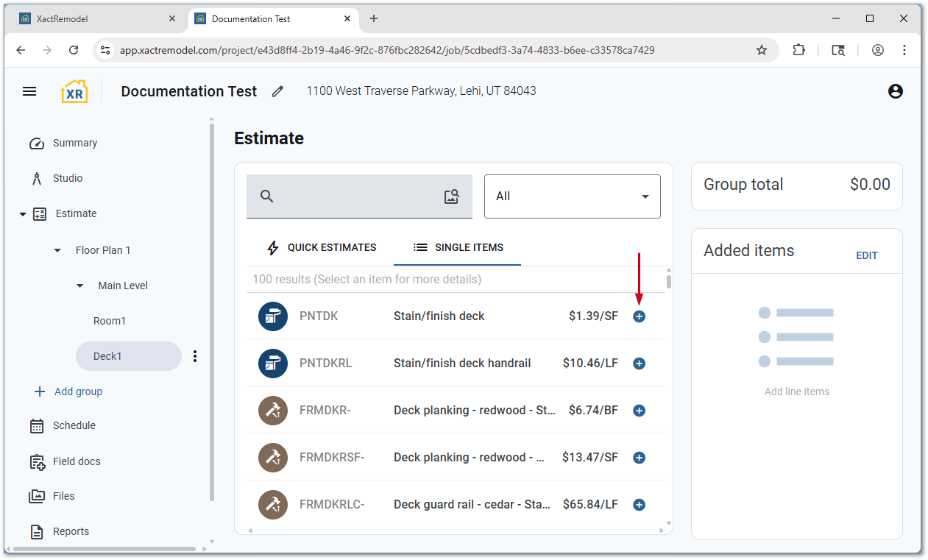Click the image search icon in the search bar
928x560 pixels.
tap(451, 196)
